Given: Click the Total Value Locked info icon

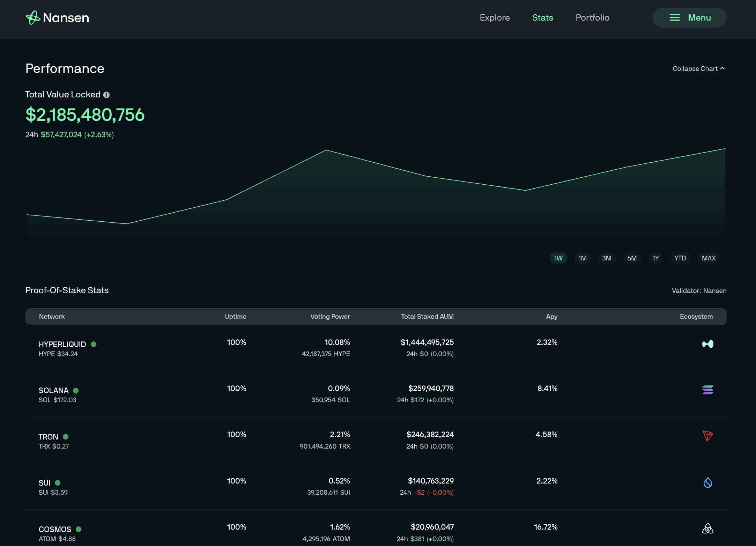Looking at the screenshot, I should coord(106,95).
